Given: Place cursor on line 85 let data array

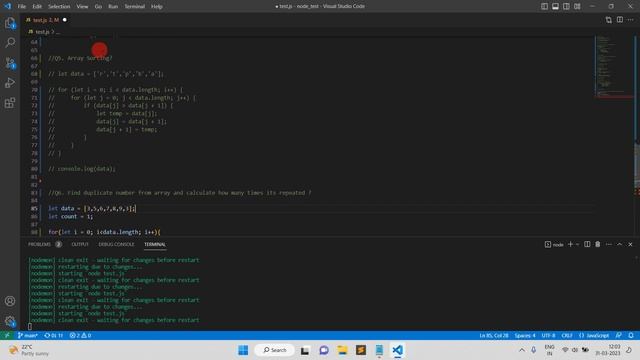Looking at the screenshot, I should (x=92, y=209).
